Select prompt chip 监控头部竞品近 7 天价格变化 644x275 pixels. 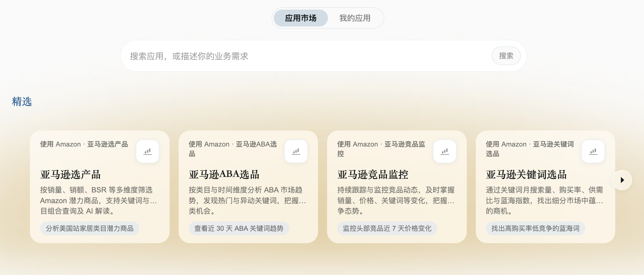pos(387,228)
